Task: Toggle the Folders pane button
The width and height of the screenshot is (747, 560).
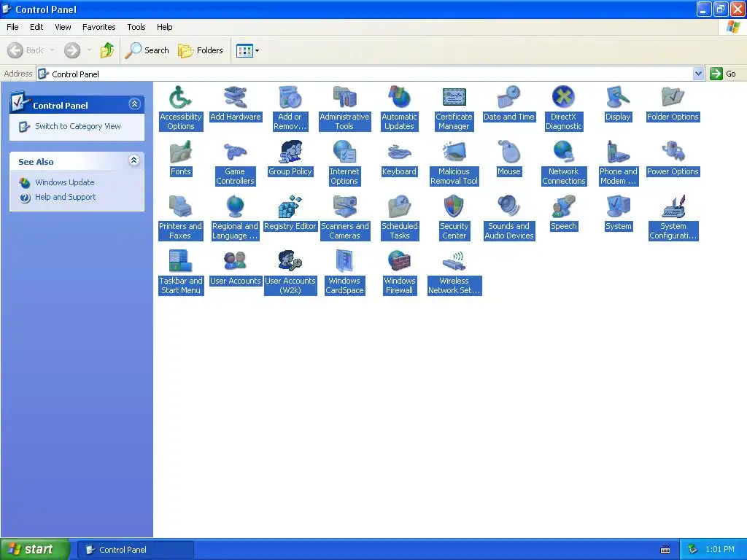Action: tap(201, 50)
